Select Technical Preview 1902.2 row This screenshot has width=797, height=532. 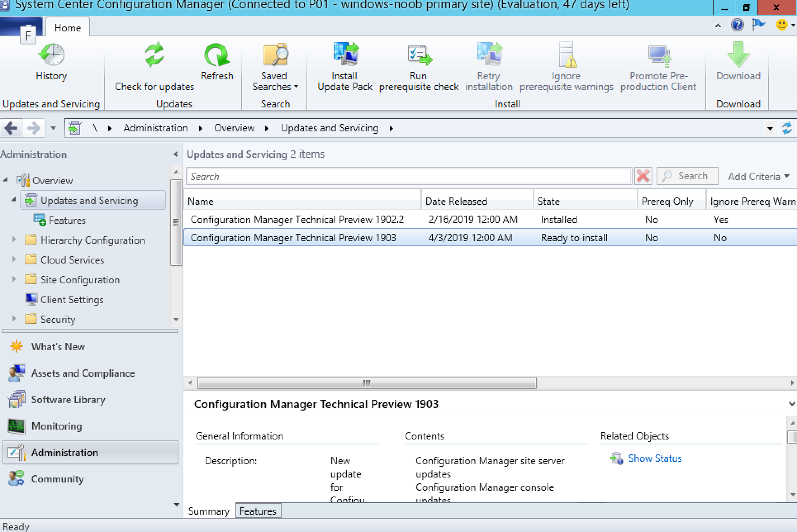(x=490, y=219)
